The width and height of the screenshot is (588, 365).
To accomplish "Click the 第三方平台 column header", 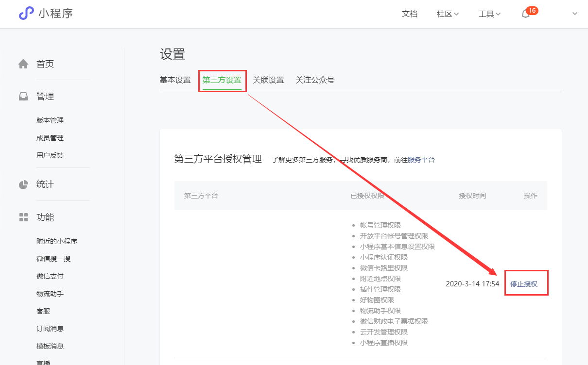I will point(201,196).
